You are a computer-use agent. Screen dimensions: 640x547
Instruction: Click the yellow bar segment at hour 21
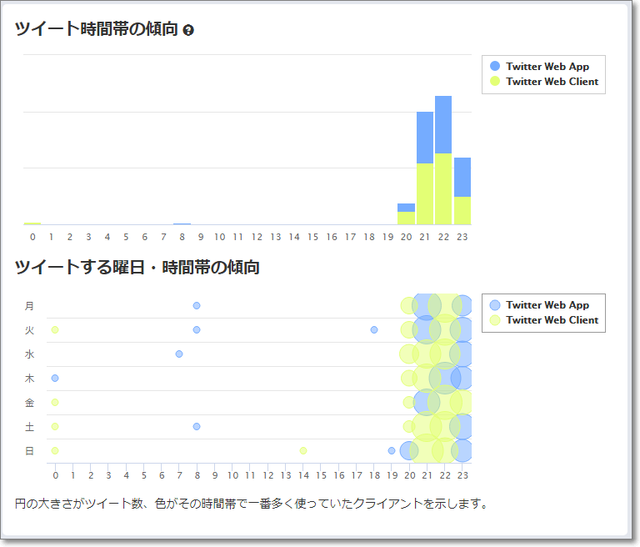click(x=425, y=194)
